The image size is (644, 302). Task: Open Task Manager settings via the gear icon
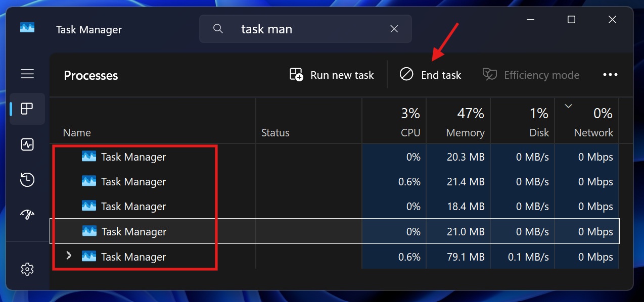click(27, 269)
